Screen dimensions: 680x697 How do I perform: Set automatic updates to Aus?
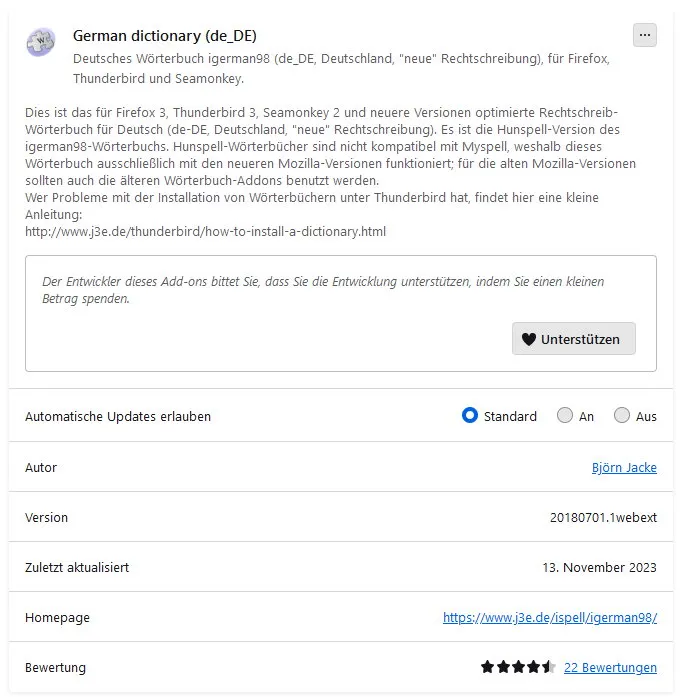click(x=621, y=415)
